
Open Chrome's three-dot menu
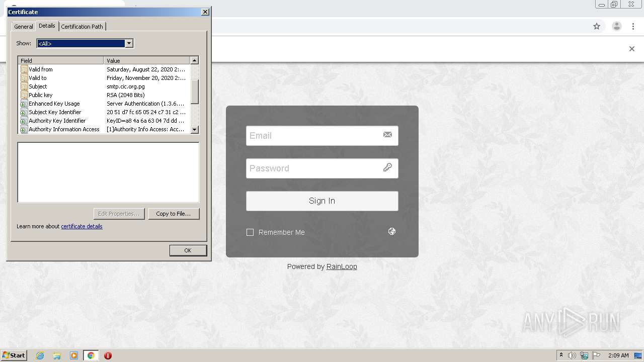(633, 26)
